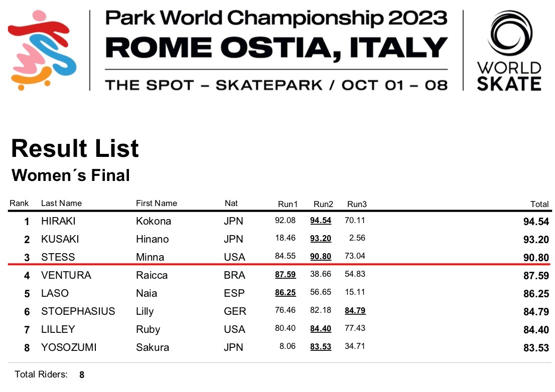This screenshot has height=392, width=555.
Task: Click KUSAKI's underlined 93.20 Run2 score
Action: [x=321, y=239]
